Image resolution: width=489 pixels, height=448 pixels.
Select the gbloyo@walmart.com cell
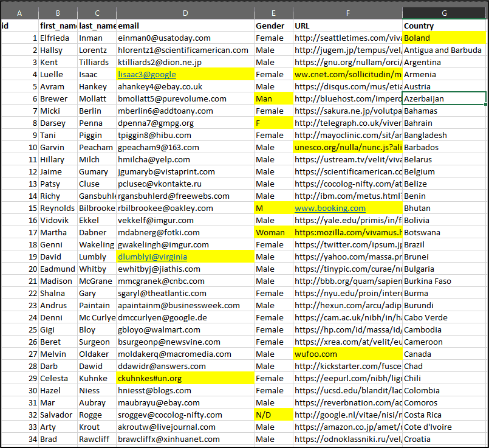(185, 330)
